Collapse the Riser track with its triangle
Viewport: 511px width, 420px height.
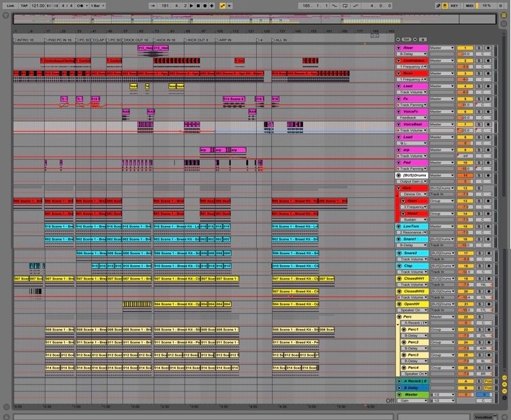click(399, 48)
